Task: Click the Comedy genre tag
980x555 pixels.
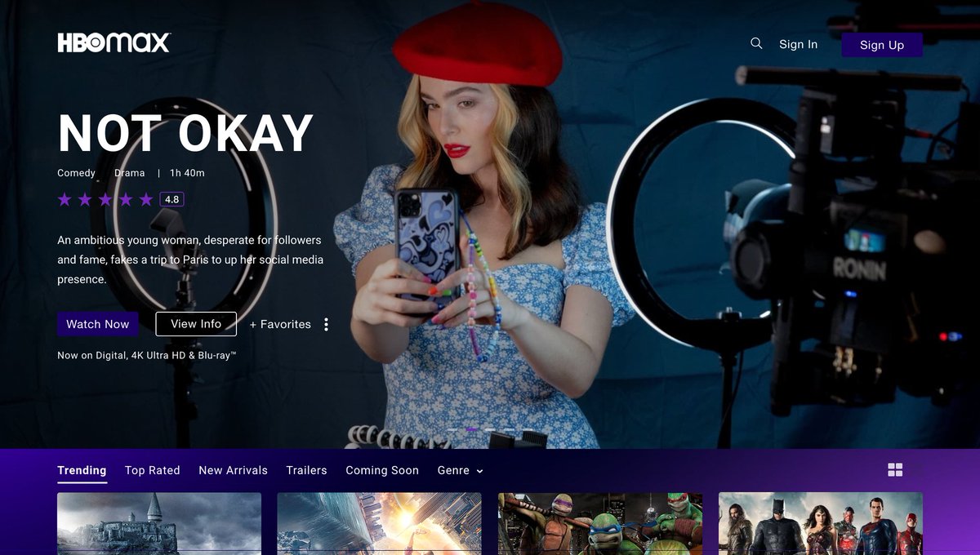Action: (x=76, y=173)
